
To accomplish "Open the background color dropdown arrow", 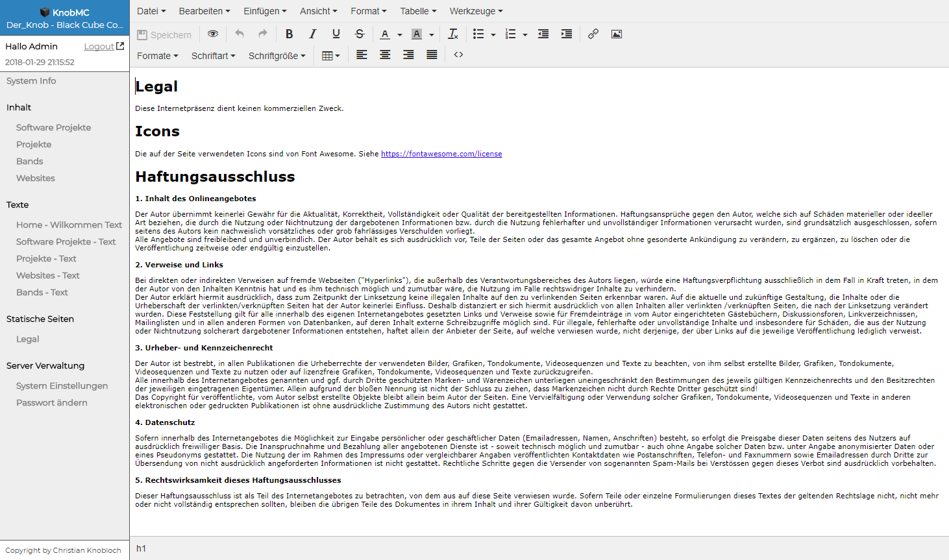I will (x=432, y=34).
